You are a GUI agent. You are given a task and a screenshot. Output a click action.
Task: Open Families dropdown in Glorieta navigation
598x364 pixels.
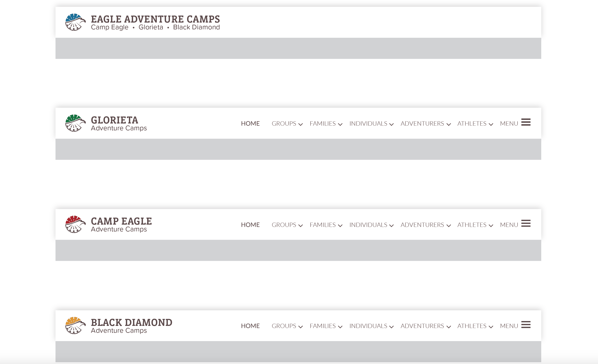(326, 124)
